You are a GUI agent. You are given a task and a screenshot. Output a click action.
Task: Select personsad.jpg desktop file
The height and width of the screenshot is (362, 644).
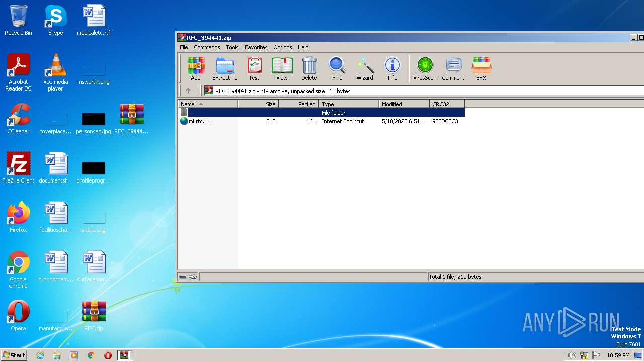point(94,122)
